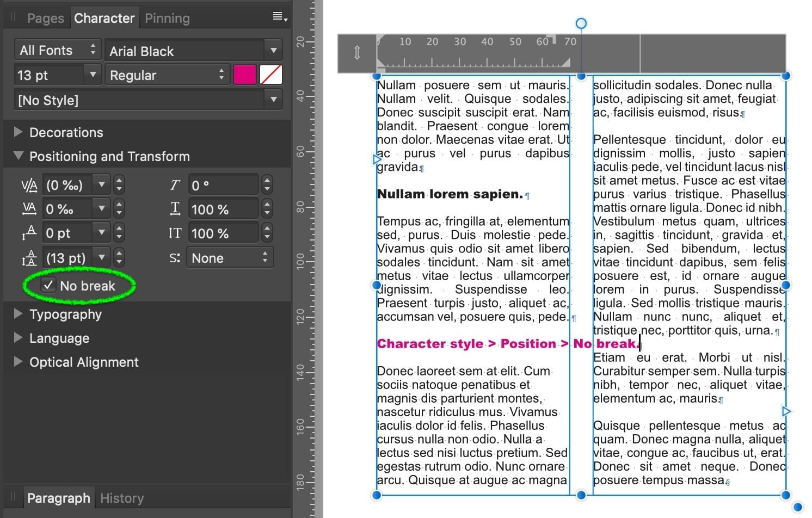Select the no-stroke slash swatch
812x518 pixels.
point(271,75)
